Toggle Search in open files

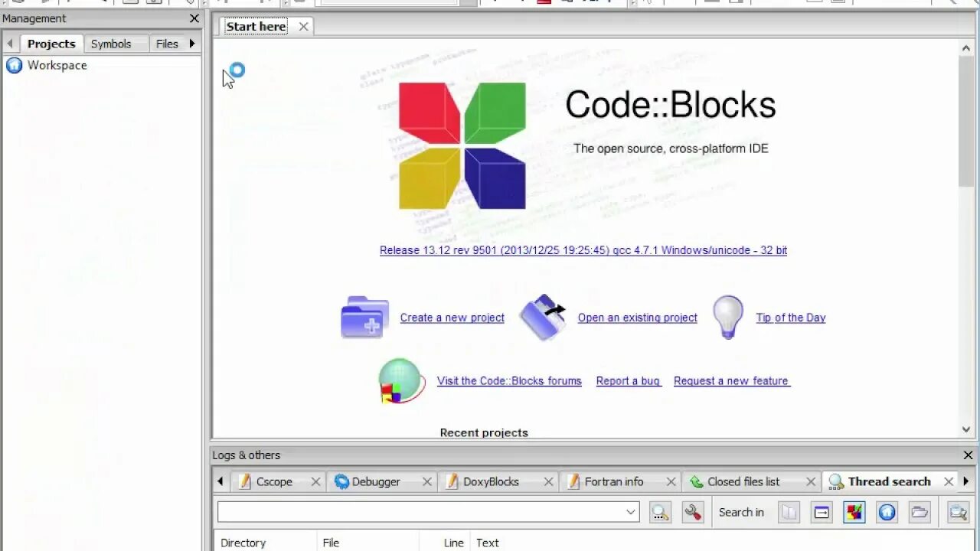tap(789, 512)
